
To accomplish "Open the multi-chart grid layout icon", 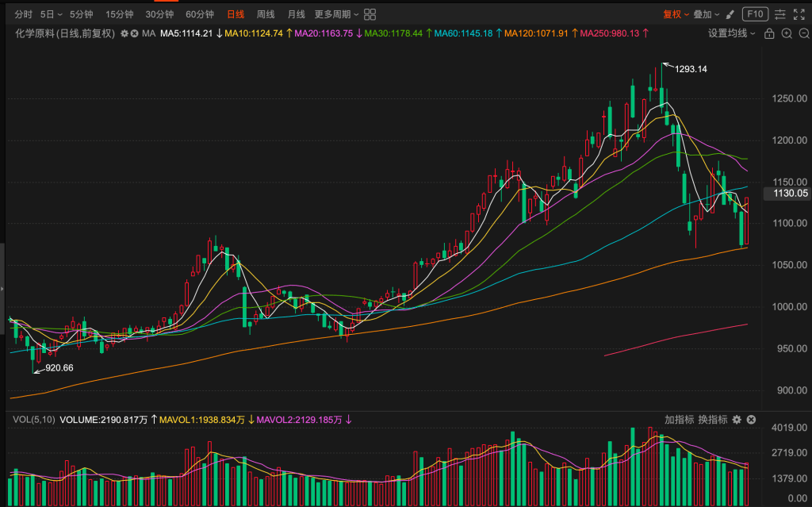I will 370,14.
